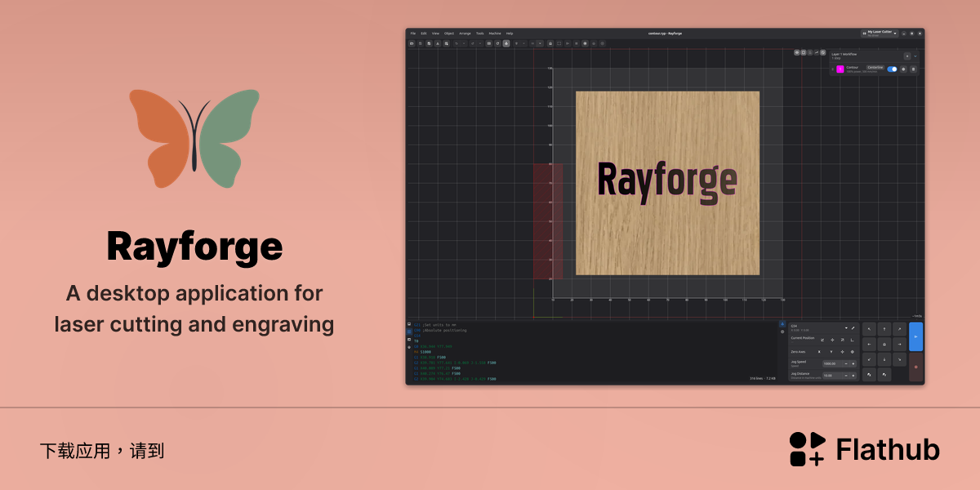The height and width of the screenshot is (490, 980).
Task: Click the magenta Contour step color swatch
Action: (840, 69)
